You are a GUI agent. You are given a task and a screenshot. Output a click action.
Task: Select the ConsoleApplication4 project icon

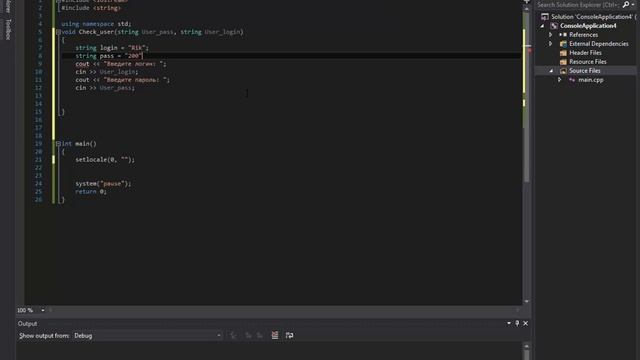pos(554,26)
